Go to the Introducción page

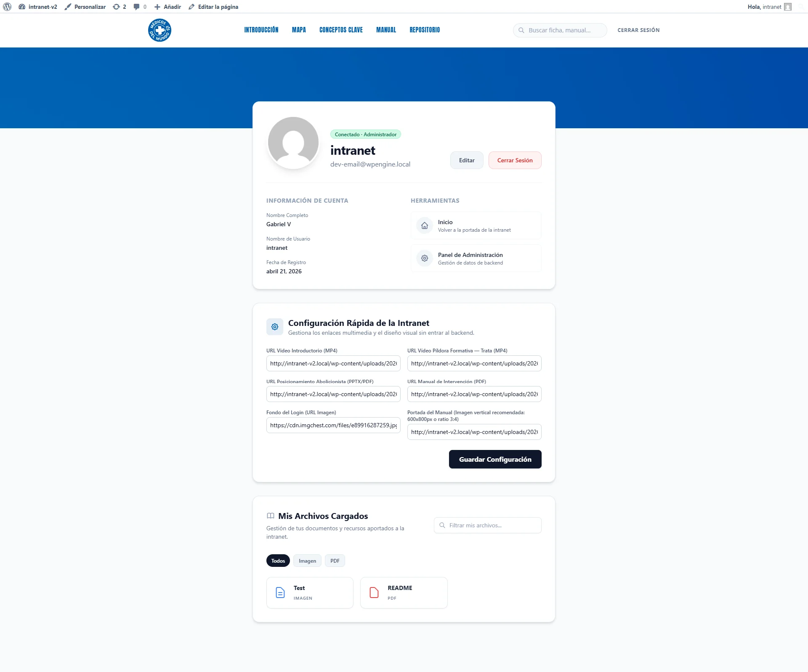click(x=261, y=30)
